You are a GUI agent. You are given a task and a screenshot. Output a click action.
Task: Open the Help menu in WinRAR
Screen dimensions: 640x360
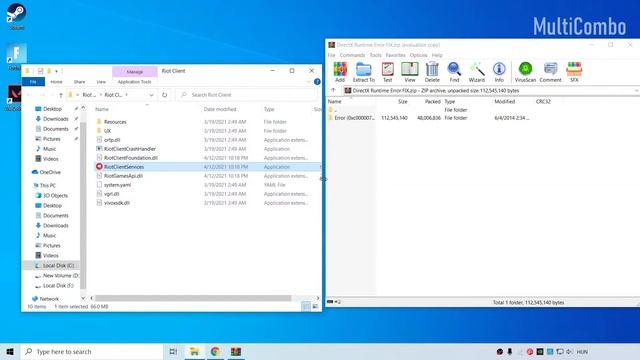tap(437, 55)
